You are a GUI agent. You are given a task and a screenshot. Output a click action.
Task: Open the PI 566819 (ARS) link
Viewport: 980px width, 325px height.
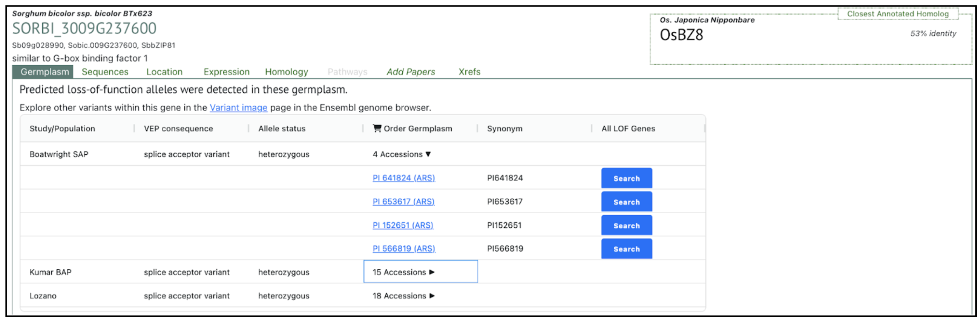[x=403, y=249]
